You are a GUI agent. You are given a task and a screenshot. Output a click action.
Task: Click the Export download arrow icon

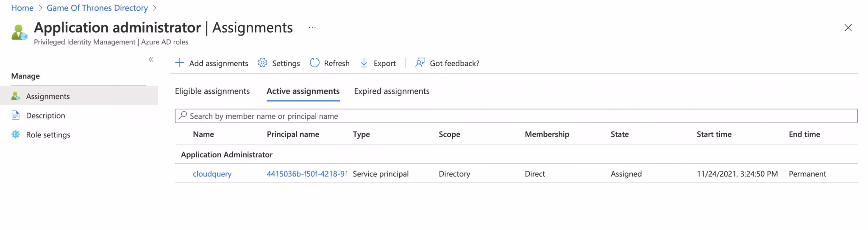coord(364,63)
